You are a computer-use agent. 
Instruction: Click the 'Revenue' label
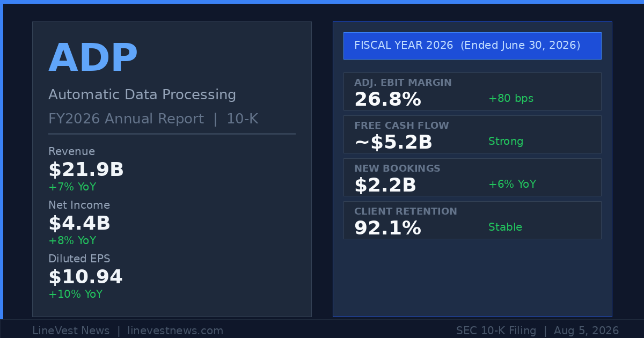tap(71, 151)
